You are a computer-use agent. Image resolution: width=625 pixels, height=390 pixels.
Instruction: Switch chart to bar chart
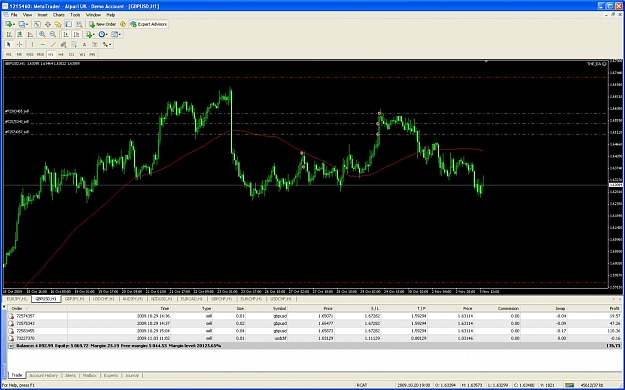[9, 34]
